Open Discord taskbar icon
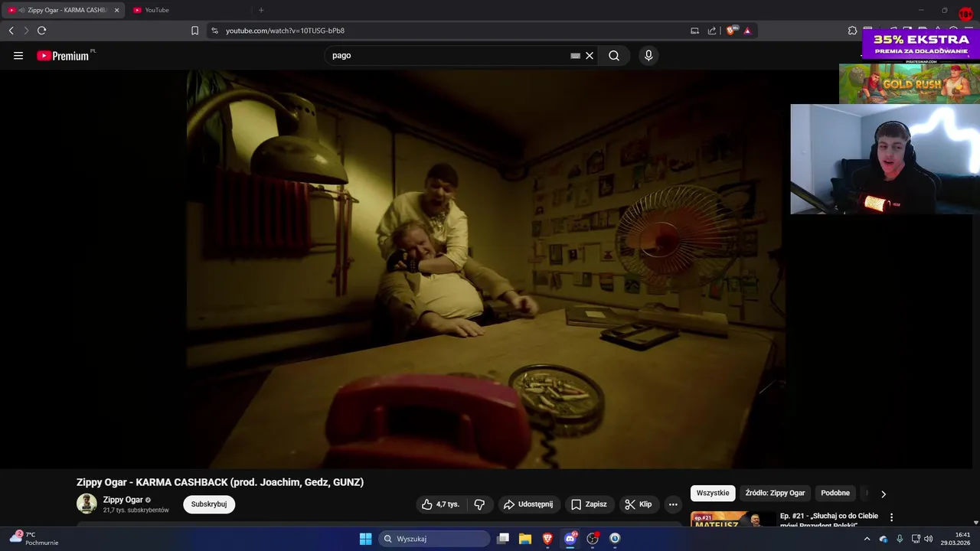Image resolution: width=980 pixels, height=551 pixels. [570, 539]
